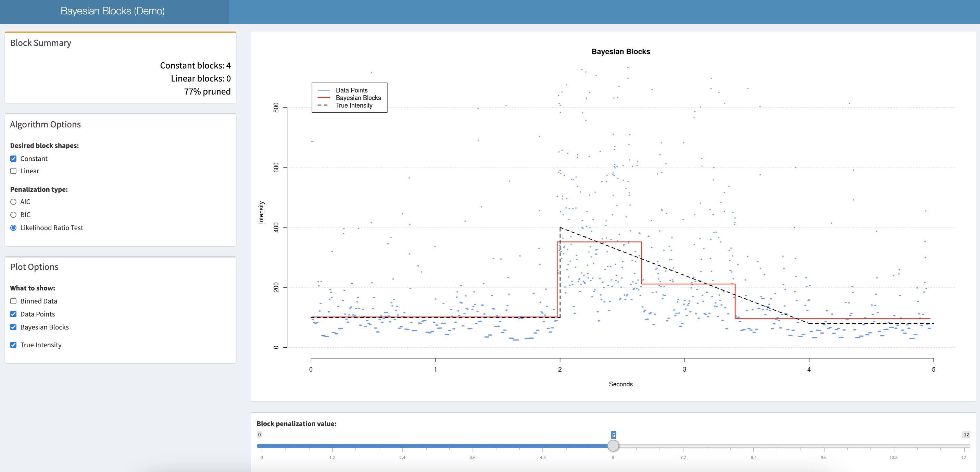Image resolution: width=980 pixels, height=472 pixels.
Task: Hide Bayesian Blocks from the plot
Action: point(13,327)
